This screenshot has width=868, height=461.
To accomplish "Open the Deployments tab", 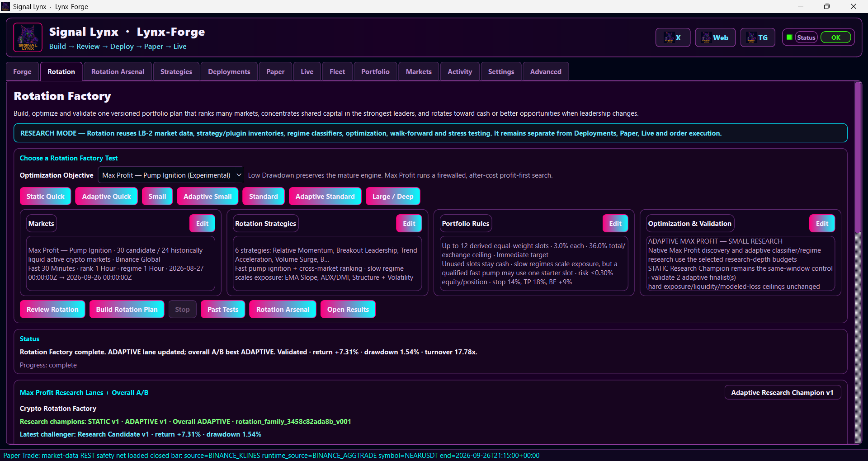I will 229,72.
